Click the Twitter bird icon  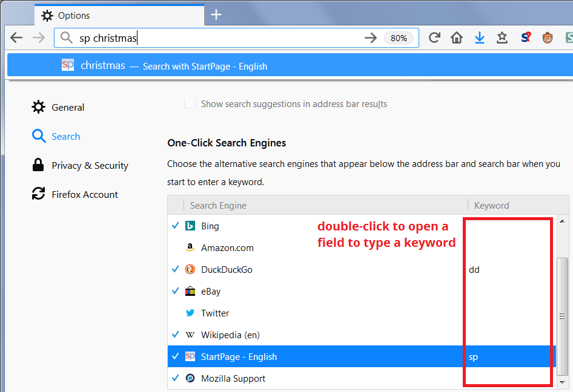click(x=190, y=313)
